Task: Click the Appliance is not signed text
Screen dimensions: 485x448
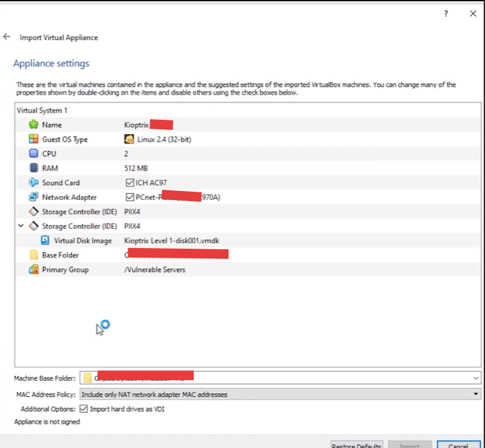Action: [47, 422]
